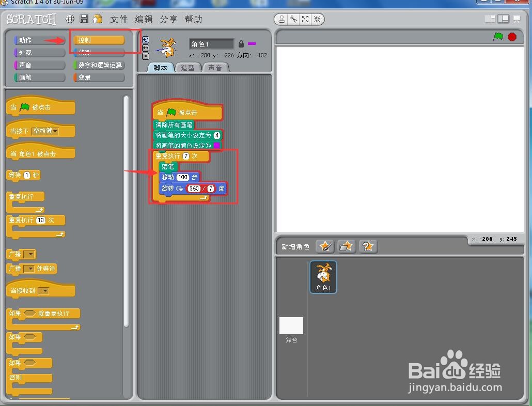
Task: Select the 声音 block category
Action: [x=39, y=65]
